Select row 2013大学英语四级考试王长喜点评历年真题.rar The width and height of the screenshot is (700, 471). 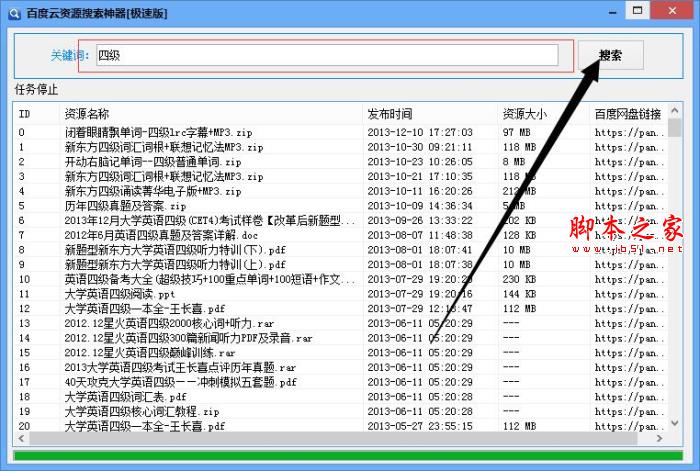tap(341, 367)
